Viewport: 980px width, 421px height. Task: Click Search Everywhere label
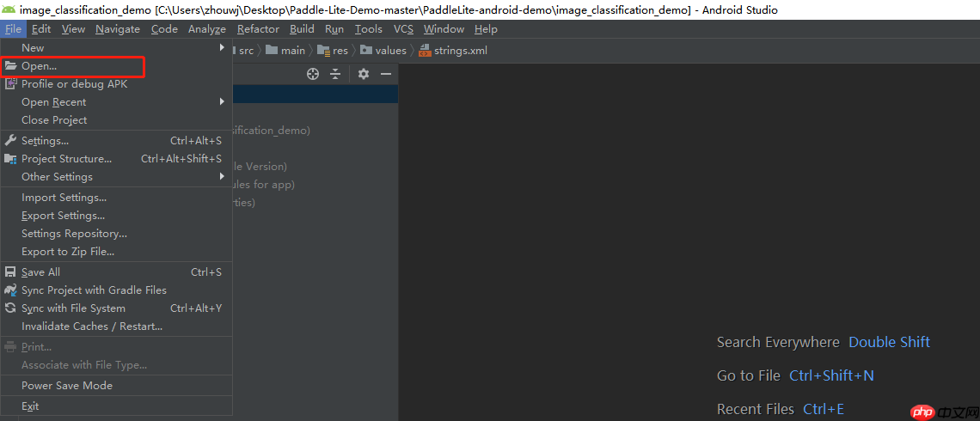pyautogui.click(x=778, y=342)
